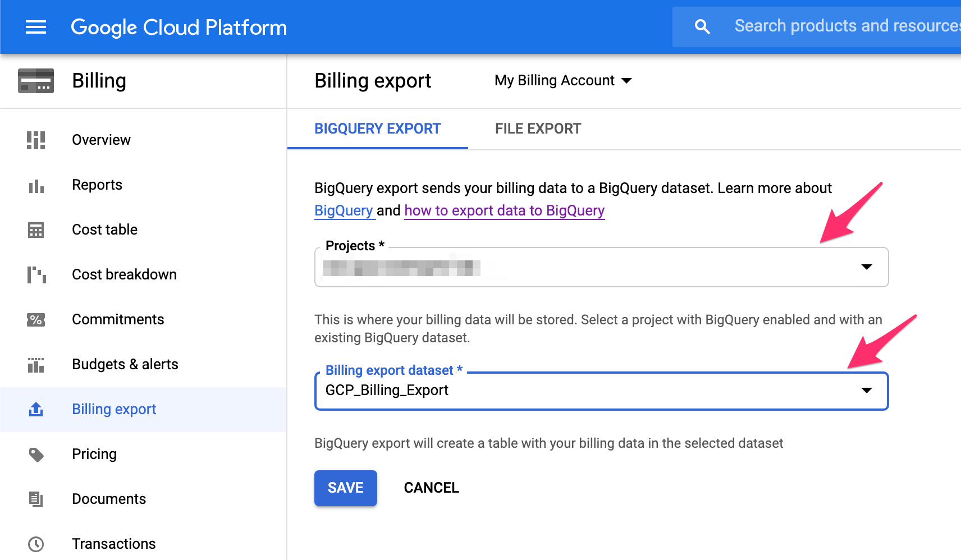
Task: Open the Transactions page
Action: pyautogui.click(x=114, y=544)
